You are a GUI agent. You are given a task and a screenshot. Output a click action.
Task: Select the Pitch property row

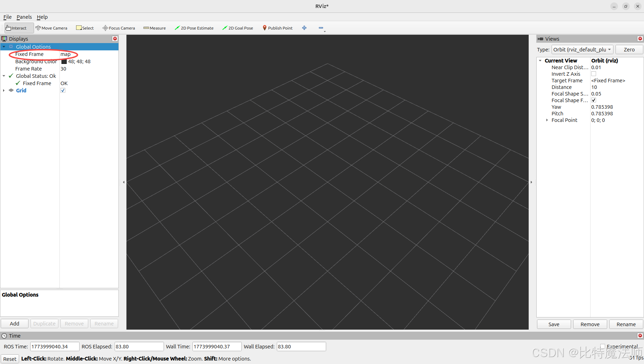point(590,114)
